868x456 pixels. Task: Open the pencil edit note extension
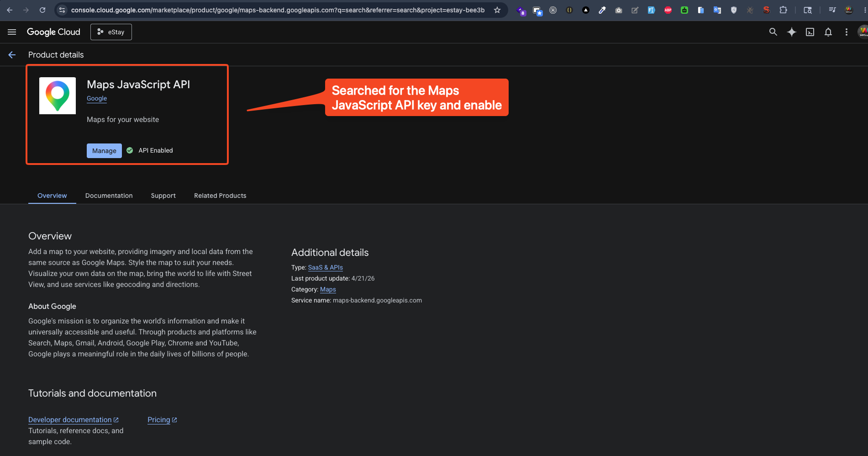pos(635,10)
